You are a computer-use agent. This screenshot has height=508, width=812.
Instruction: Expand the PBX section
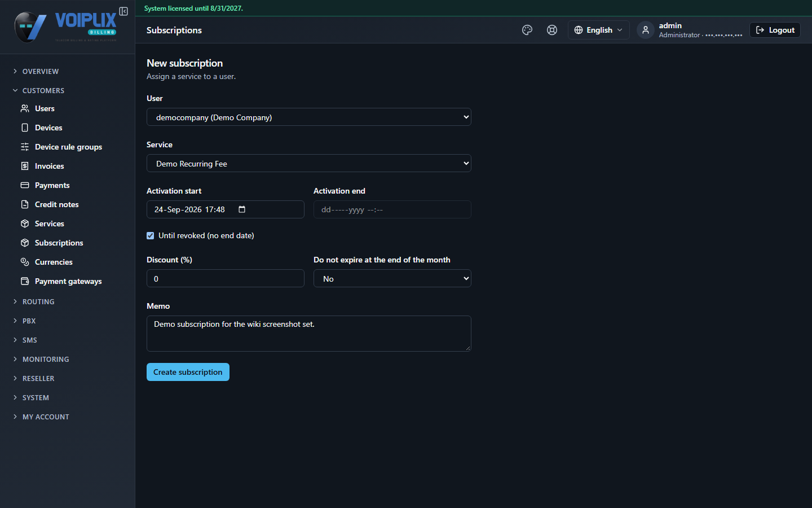24,321
